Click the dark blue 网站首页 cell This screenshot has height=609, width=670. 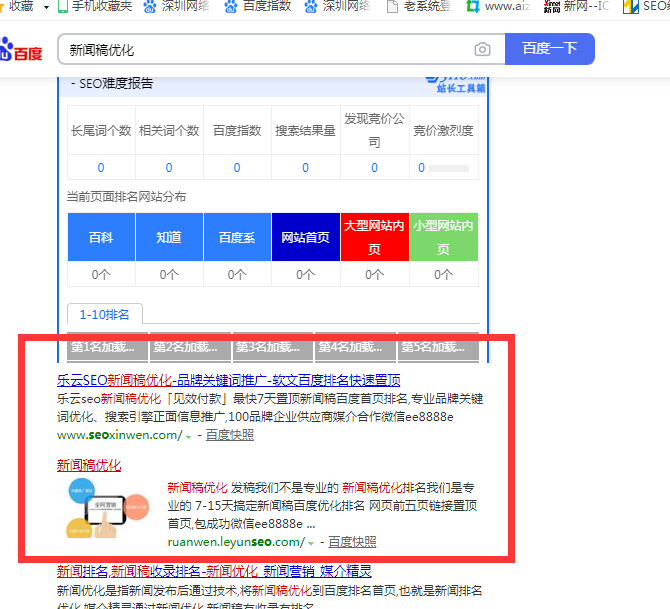point(306,237)
